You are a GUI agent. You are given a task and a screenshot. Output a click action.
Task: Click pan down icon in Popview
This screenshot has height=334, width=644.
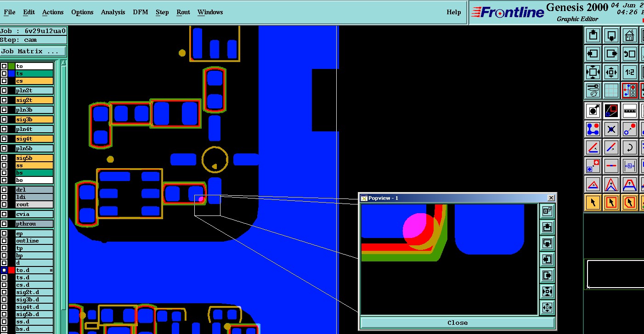(x=547, y=243)
